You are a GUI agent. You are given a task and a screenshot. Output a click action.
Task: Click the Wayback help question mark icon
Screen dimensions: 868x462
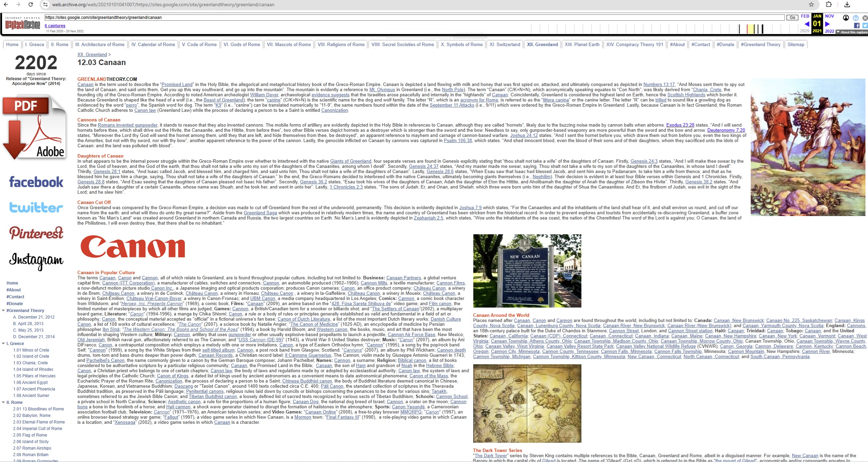(856, 18)
